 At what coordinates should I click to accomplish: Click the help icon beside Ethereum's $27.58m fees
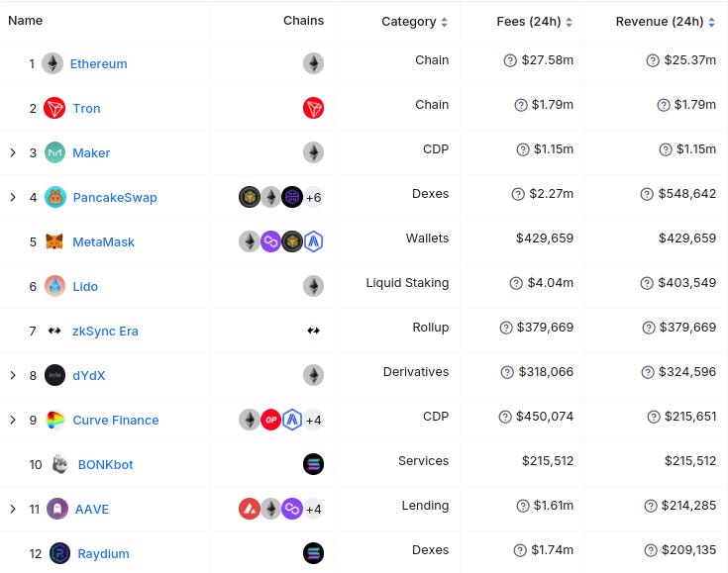pos(510,60)
